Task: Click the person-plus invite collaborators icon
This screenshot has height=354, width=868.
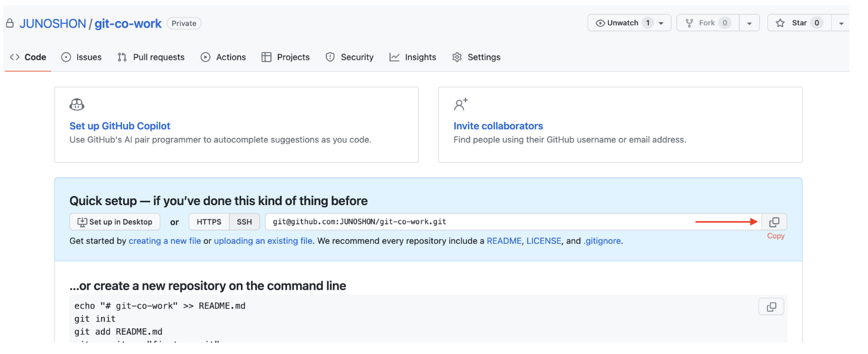Action: click(460, 103)
